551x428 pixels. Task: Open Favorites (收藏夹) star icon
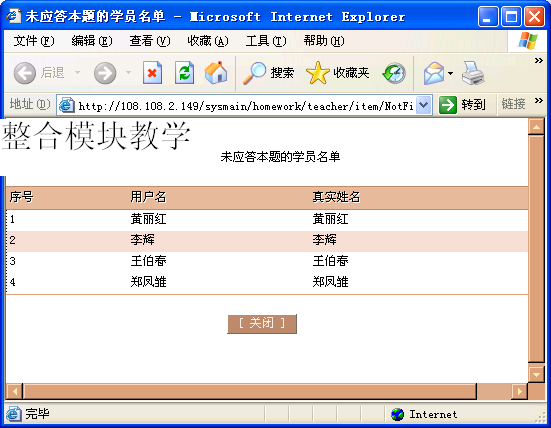[x=317, y=73]
